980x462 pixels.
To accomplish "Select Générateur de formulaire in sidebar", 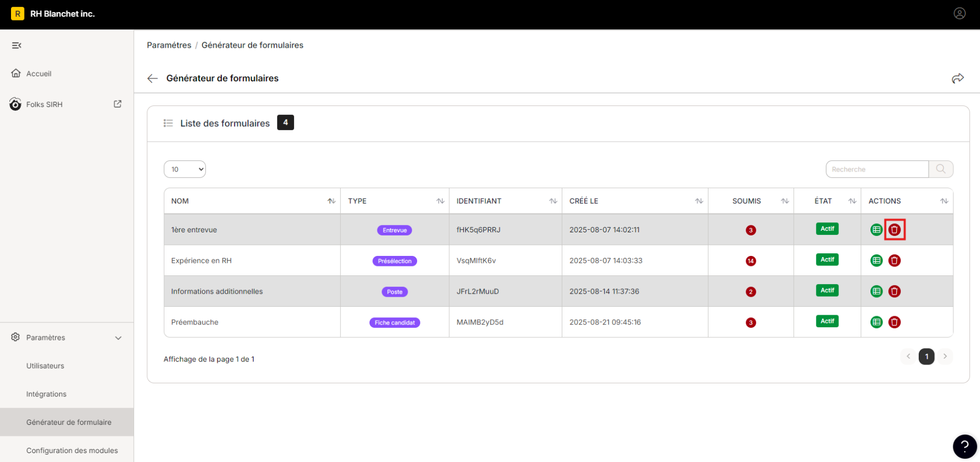I will (67, 422).
